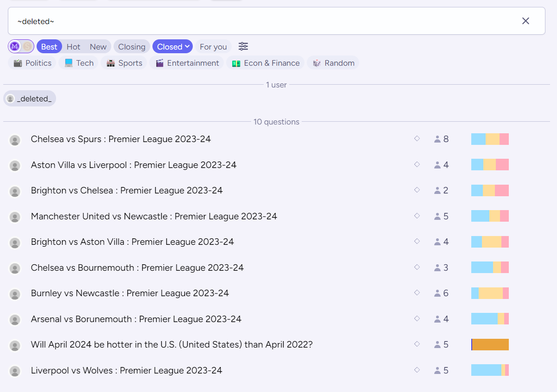This screenshot has width=557, height=392.
Task: Open the Brighton vs Chelsea question
Action: (127, 190)
